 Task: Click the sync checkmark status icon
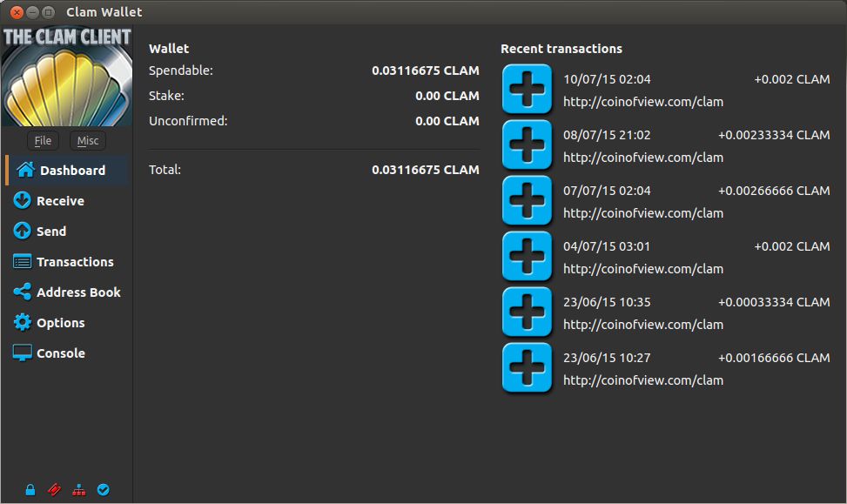tap(104, 490)
